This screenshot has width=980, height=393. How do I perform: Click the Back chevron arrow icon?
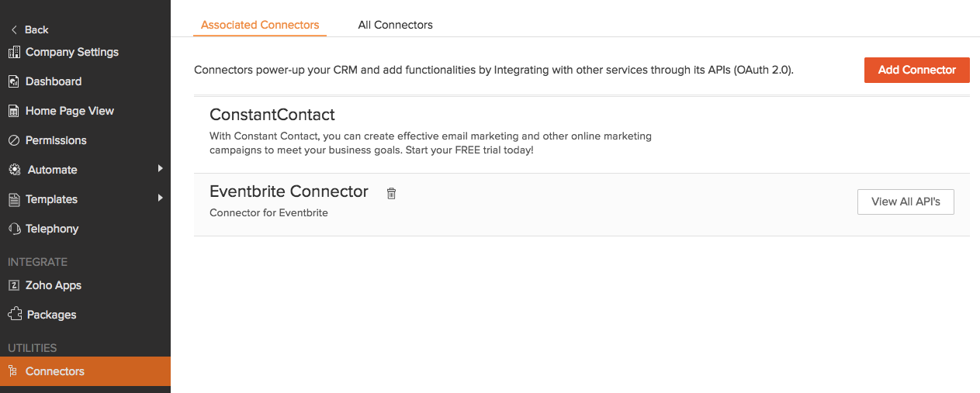tap(14, 30)
